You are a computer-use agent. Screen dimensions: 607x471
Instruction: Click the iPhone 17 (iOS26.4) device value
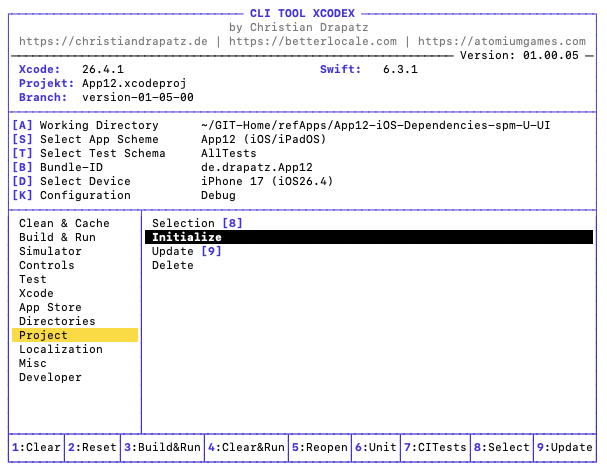coord(267,181)
